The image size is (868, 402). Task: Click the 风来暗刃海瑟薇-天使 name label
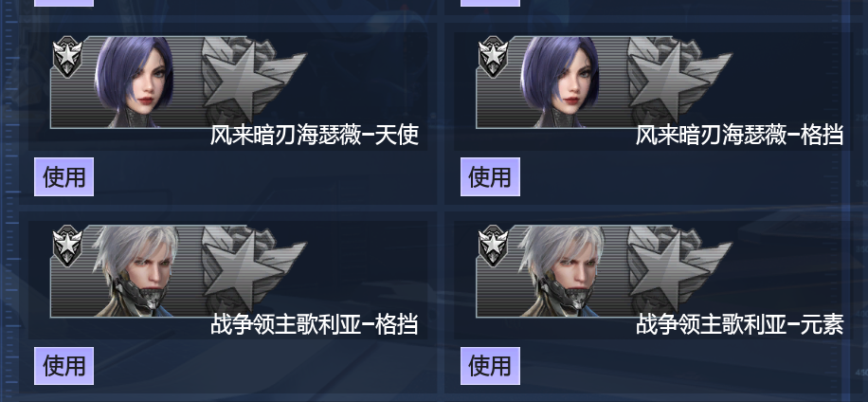click(x=315, y=136)
